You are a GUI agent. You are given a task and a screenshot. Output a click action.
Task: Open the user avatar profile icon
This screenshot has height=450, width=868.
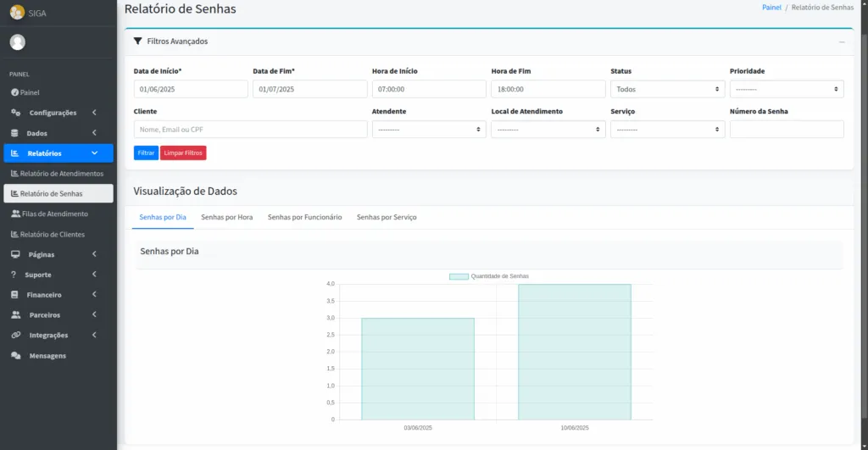[x=17, y=42]
